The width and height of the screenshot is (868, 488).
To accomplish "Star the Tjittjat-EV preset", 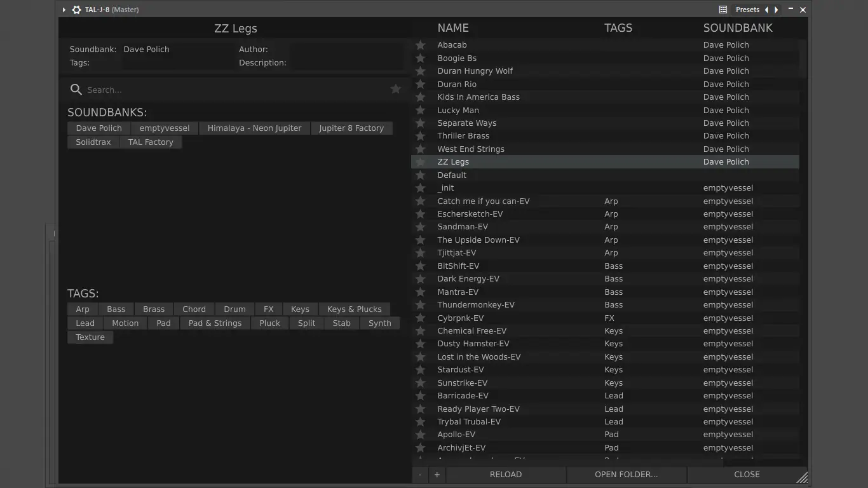I will pos(420,253).
